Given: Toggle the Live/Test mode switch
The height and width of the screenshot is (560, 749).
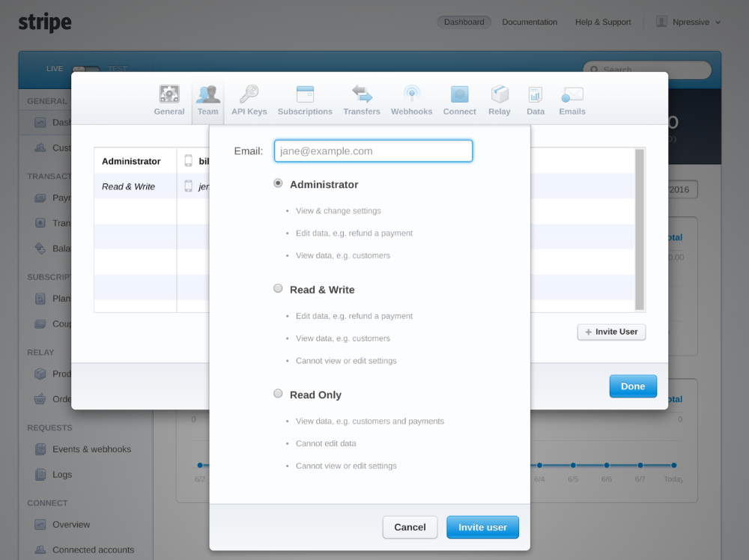Looking at the screenshot, I should tap(86, 69).
